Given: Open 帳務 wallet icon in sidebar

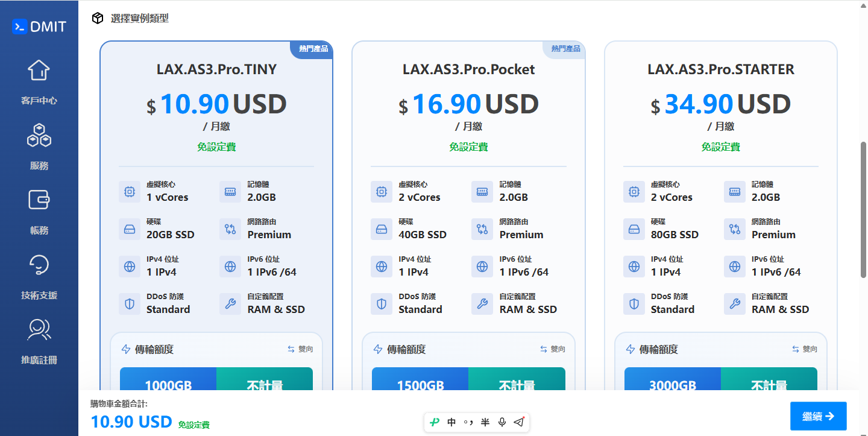Looking at the screenshot, I should (x=39, y=200).
